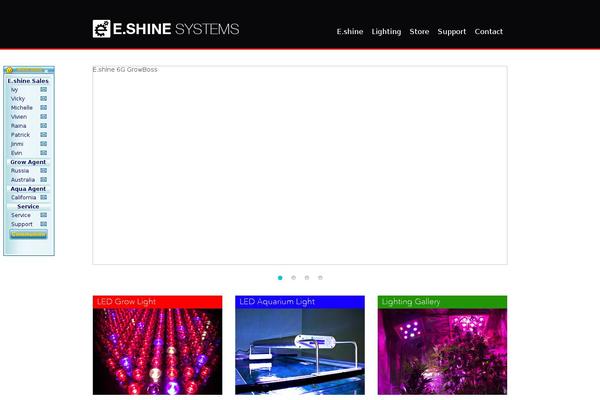600x400 pixels.
Task: Click the sales contact name Ivy
Action: click(15, 90)
